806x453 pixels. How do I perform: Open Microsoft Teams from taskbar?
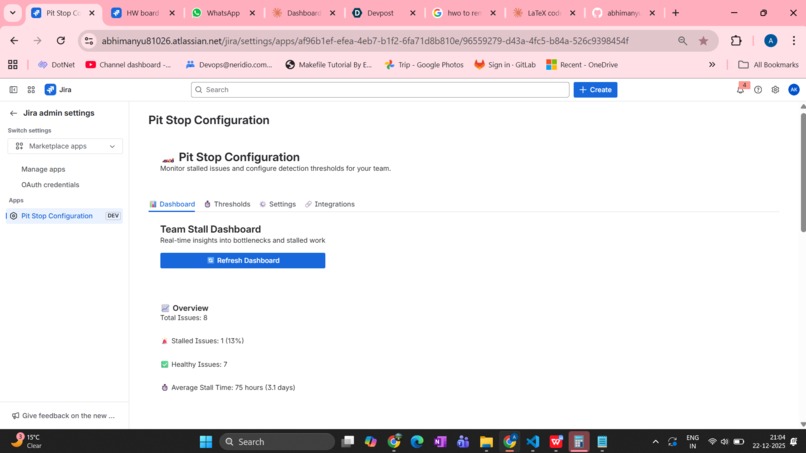(x=463, y=442)
